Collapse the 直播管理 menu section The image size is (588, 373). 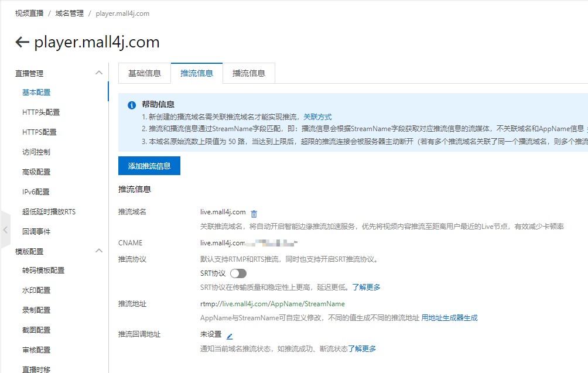coord(98,73)
